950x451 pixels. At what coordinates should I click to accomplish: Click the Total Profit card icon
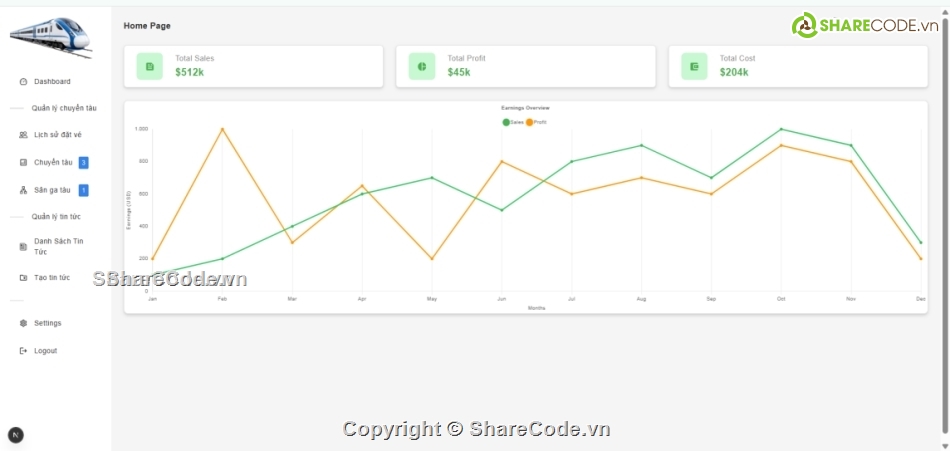pos(422,66)
